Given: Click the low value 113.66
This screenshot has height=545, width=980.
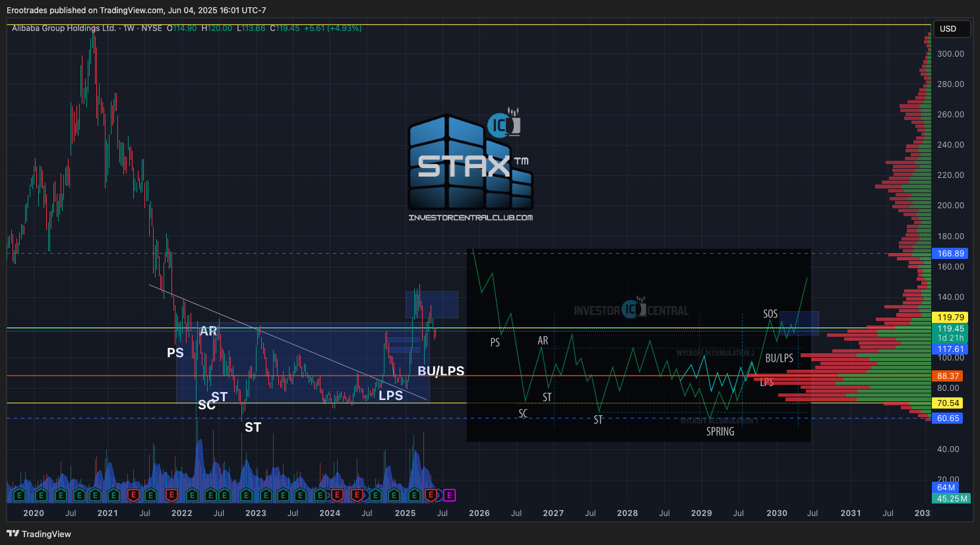Looking at the screenshot, I should tap(254, 28).
